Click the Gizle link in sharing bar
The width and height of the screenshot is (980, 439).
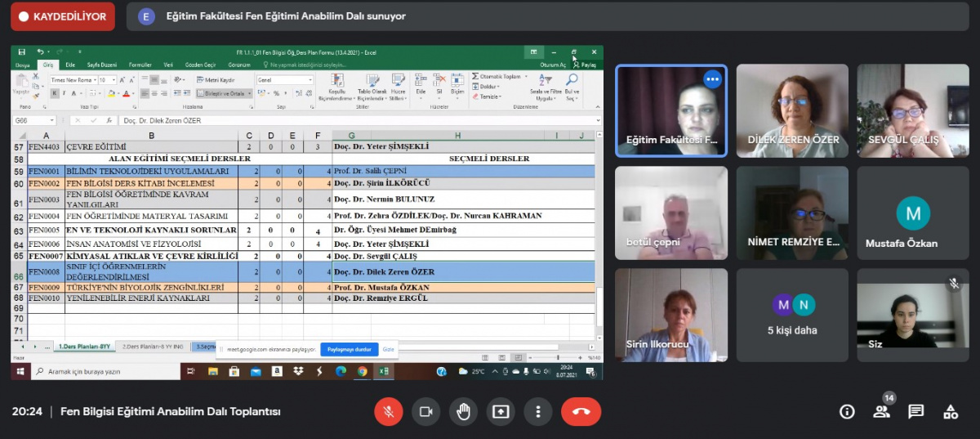pos(389,349)
